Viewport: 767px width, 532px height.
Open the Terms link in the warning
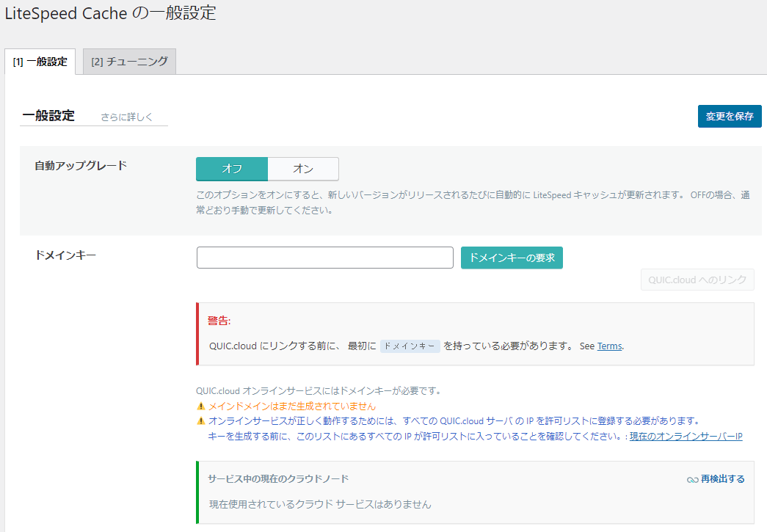[x=609, y=346]
